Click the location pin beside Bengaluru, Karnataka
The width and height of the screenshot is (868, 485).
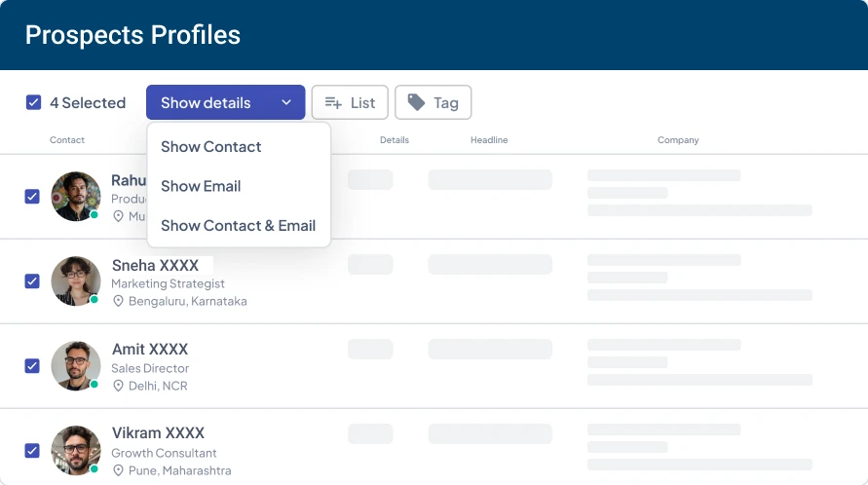(119, 302)
